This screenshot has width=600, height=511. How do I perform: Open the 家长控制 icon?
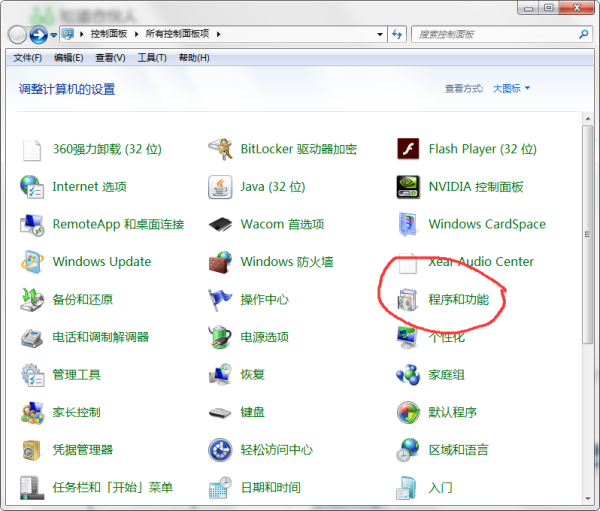(32, 413)
